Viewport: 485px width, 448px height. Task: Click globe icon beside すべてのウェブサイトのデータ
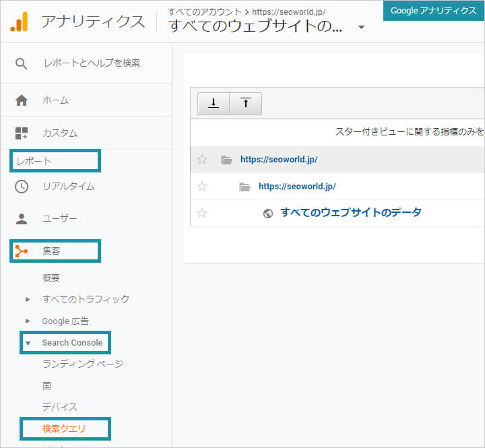tap(268, 214)
